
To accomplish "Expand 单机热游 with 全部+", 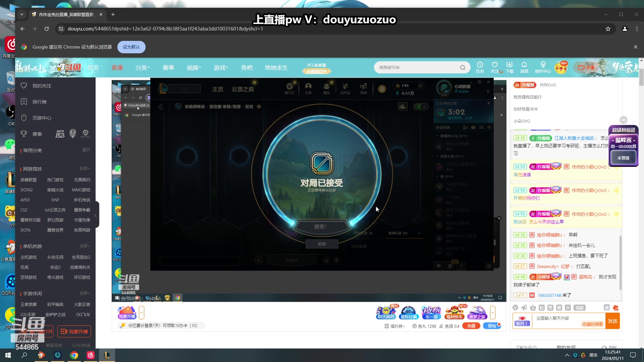I will [84, 246].
